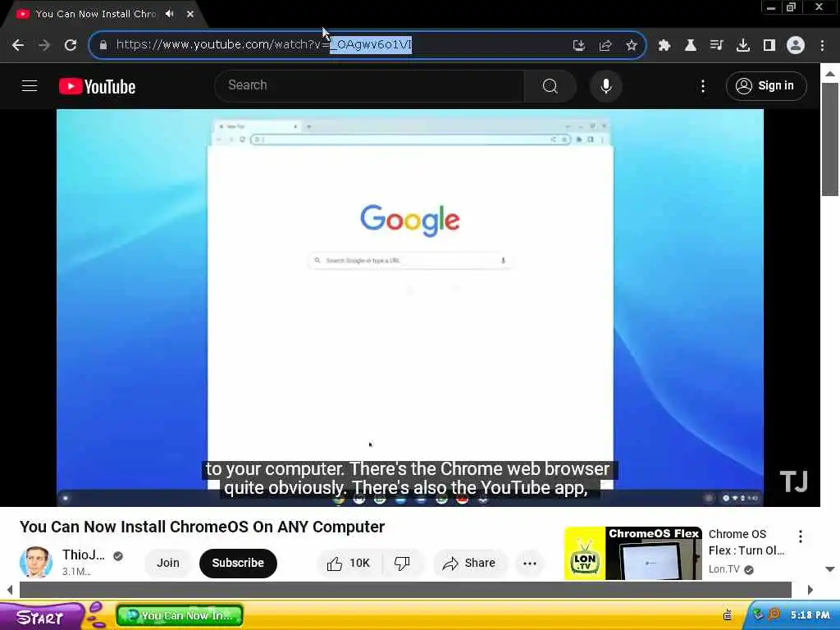This screenshot has height=630, width=840.
Task: Open the Lon.TV channel name
Action: pos(724,569)
